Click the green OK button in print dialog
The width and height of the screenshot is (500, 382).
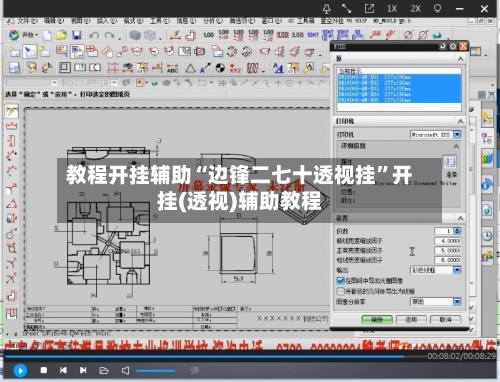coord(377,319)
